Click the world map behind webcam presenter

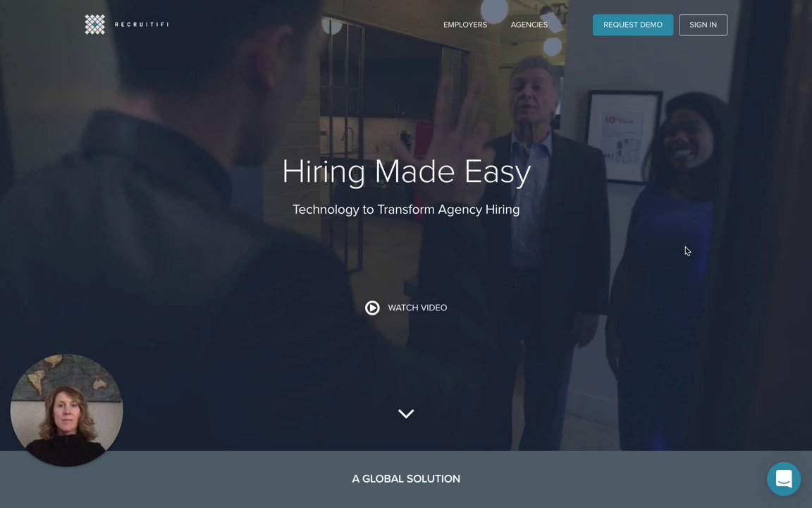click(66, 377)
